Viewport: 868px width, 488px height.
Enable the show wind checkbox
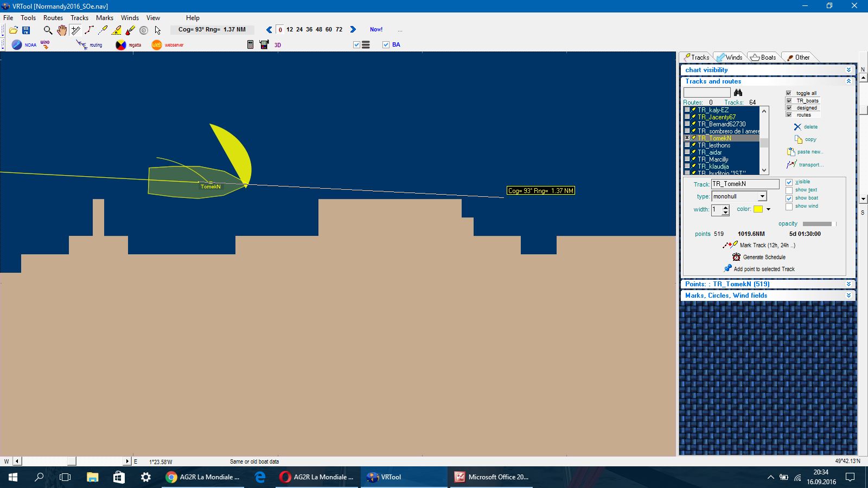(789, 207)
